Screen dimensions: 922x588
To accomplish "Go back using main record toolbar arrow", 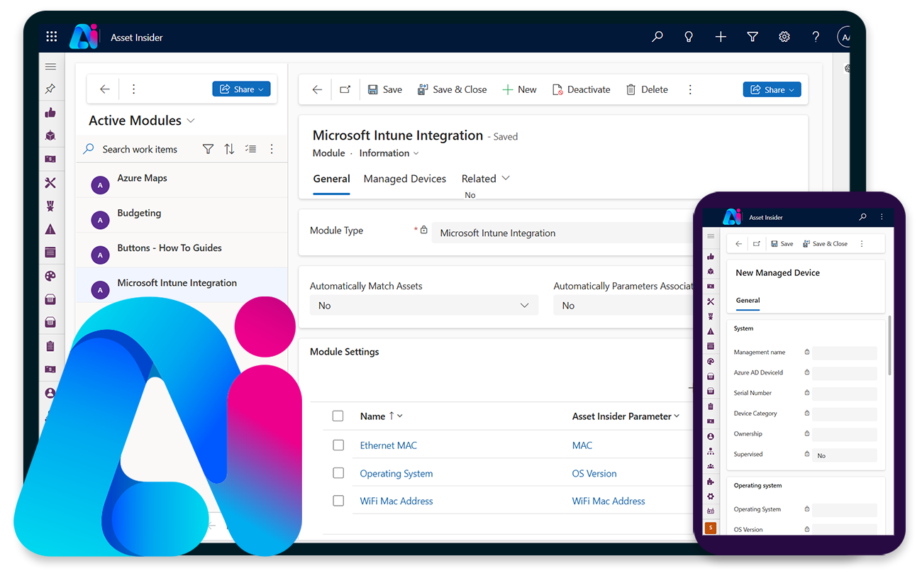I will 317,89.
